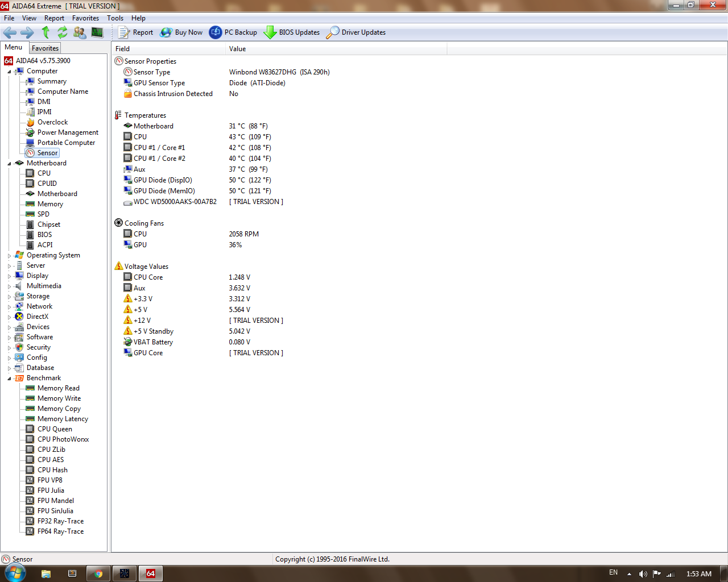Image resolution: width=728 pixels, height=582 pixels.
Task: Expand the Devices node
Action: (x=9, y=327)
